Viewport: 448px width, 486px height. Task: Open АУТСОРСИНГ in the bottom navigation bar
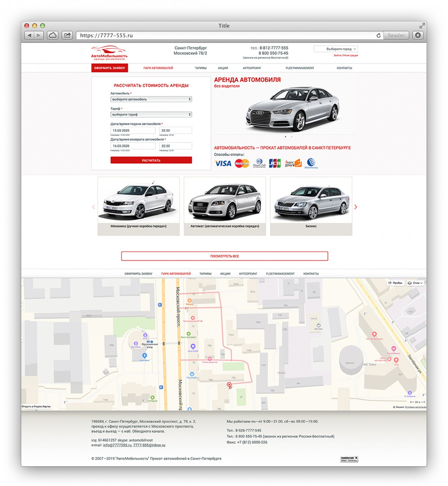coord(248,274)
